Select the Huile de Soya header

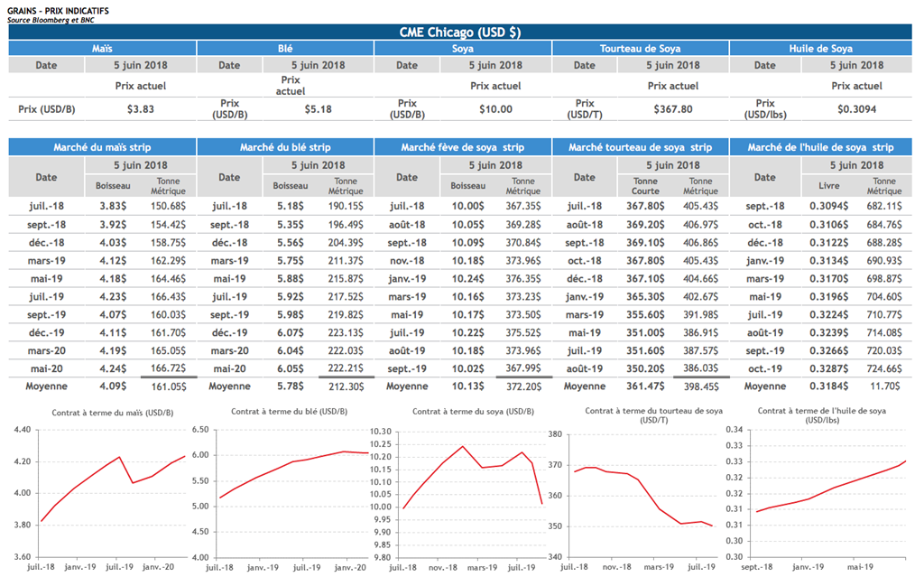822,49
